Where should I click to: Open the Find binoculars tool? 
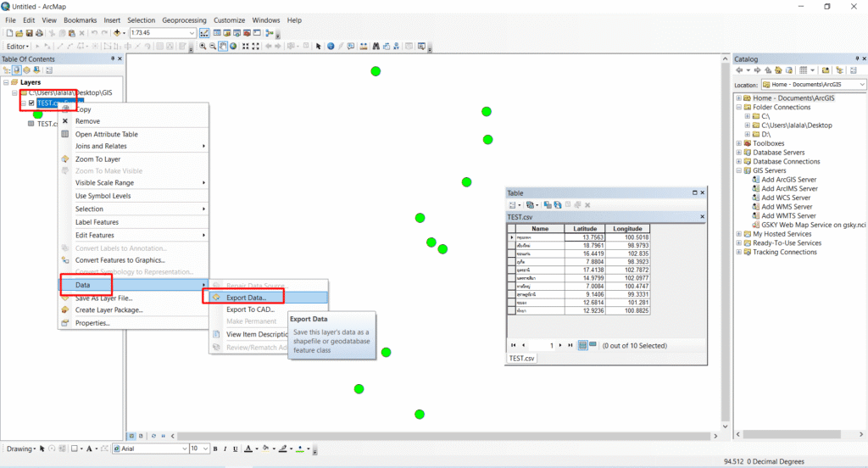376,47
